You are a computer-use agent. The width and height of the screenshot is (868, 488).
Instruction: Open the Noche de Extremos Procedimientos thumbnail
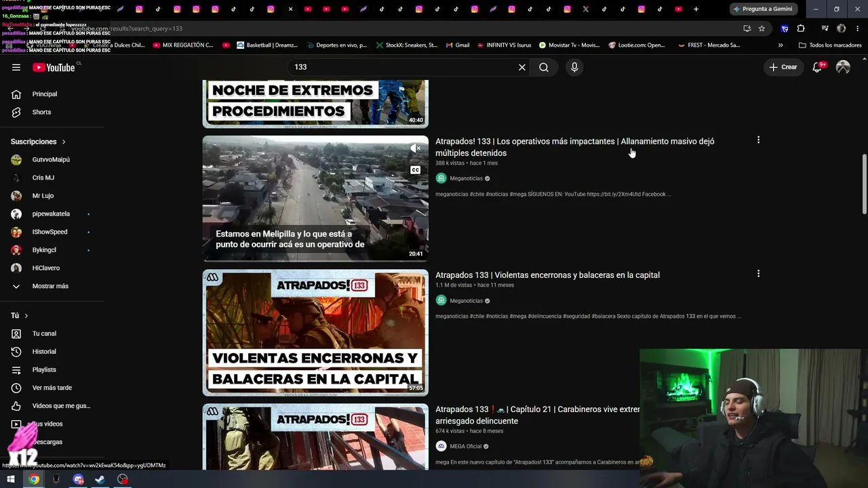tap(315, 104)
